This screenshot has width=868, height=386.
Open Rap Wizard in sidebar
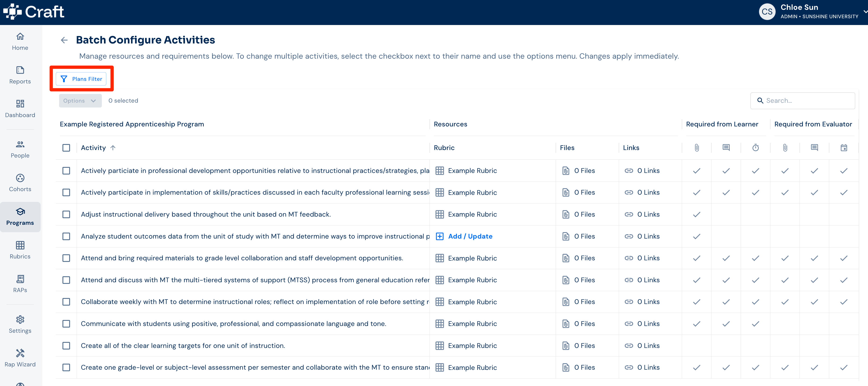[20, 358]
